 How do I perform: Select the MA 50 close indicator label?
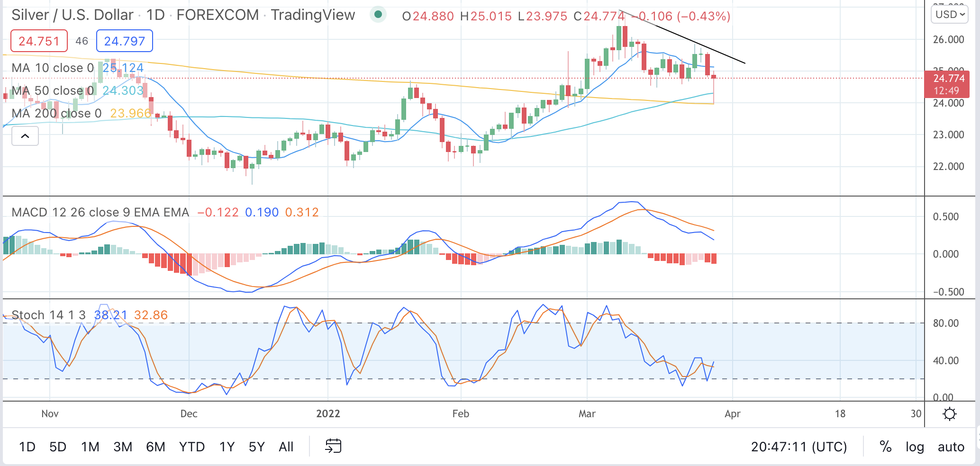click(53, 90)
